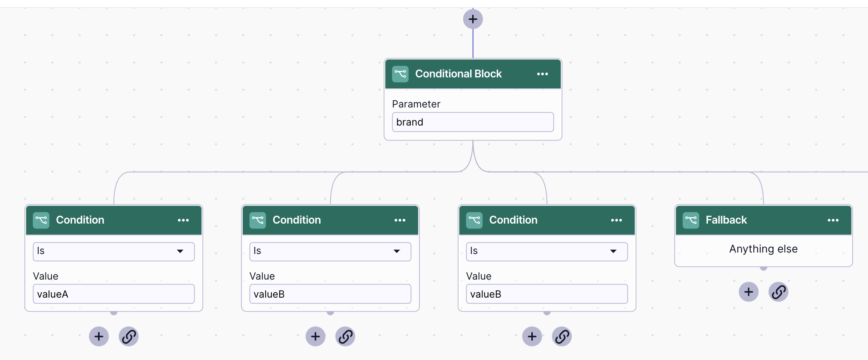Image resolution: width=868 pixels, height=360 pixels.
Task: Click the valueB input in the third Condition
Action: [x=547, y=294]
